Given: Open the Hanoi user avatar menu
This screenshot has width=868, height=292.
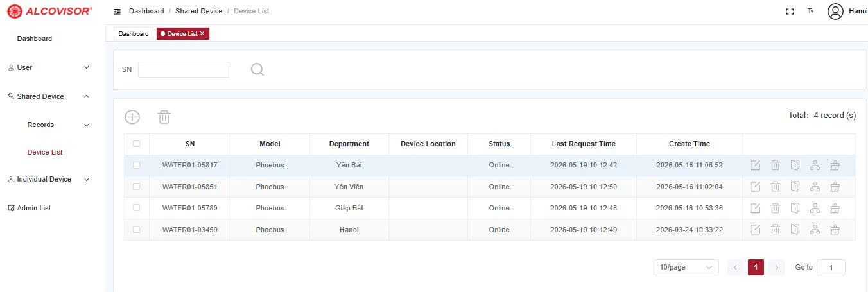Looking at the screenshot, I should (x=835, y=12).
